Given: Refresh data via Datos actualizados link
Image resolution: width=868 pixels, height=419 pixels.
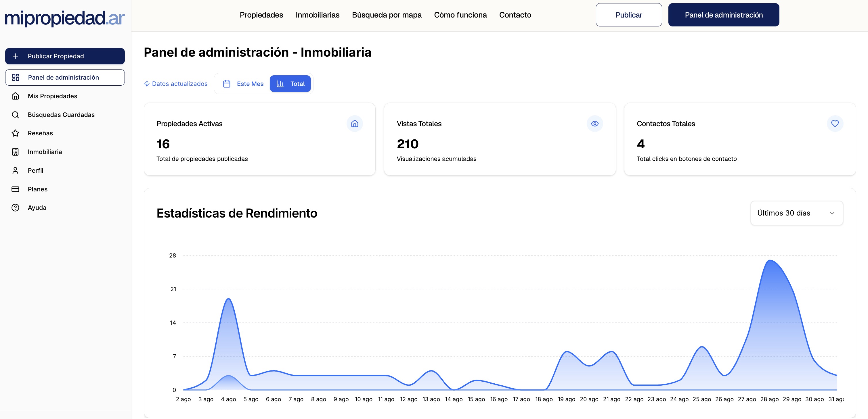Looking at the screenshot, I should pos(176,84).
